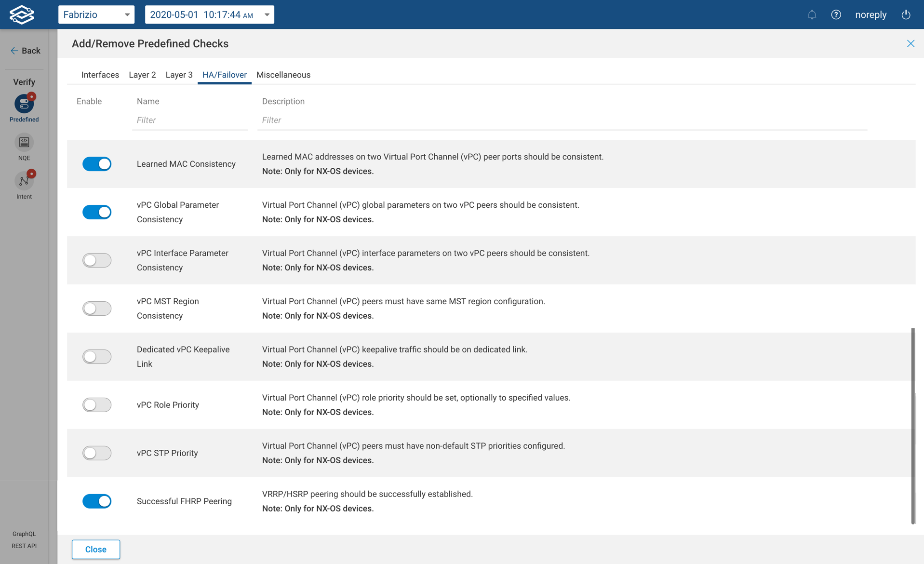Enable the vPC STP Priority check
The image size is (924, 564).
pyautogui.click(x=97, y=453)
